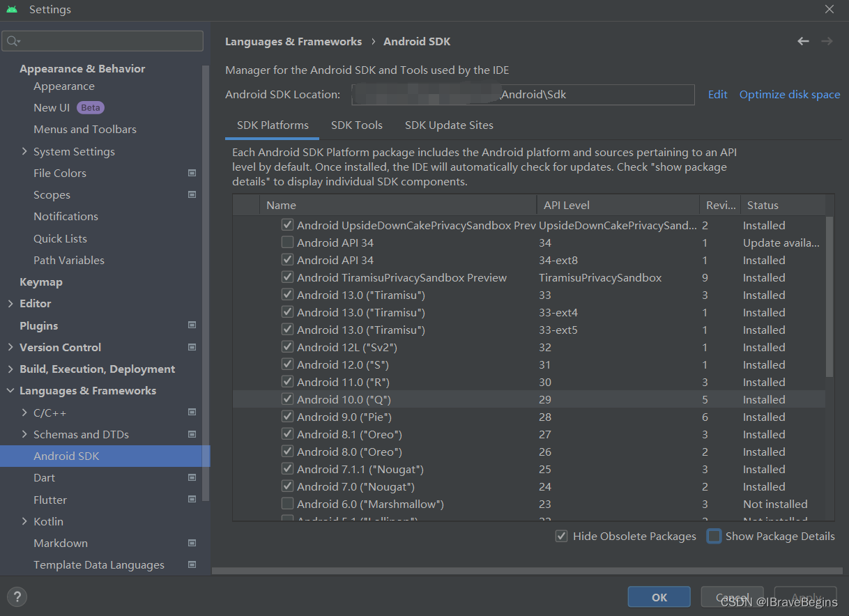Expand the Editor settings section
This screenshot has height=616, width=849.
pyautogui.click(x=10, y=303)
